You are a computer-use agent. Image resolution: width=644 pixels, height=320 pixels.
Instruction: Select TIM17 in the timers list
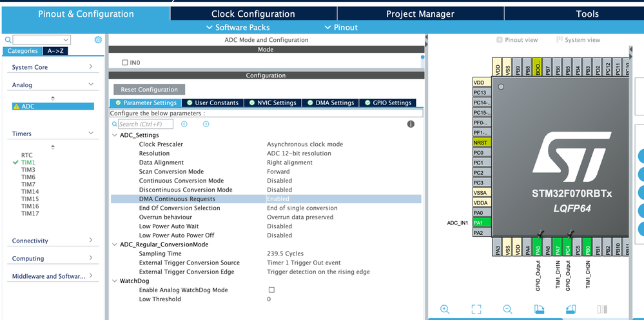point(30,214)
